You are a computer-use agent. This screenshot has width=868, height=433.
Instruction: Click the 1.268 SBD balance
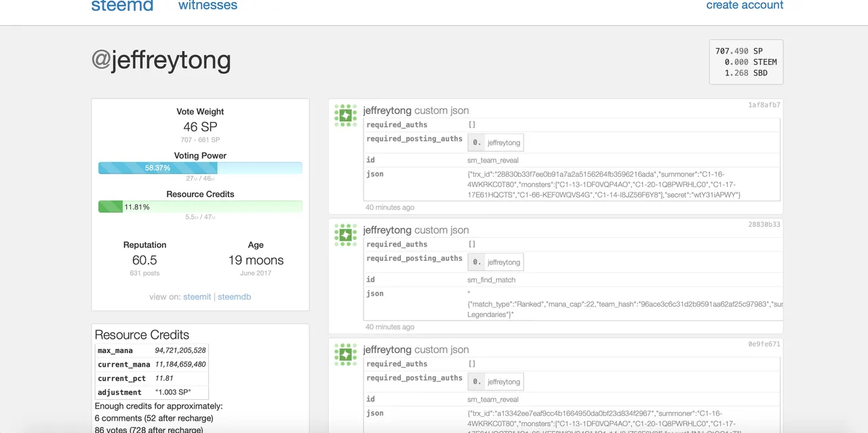tap(746, 73)
